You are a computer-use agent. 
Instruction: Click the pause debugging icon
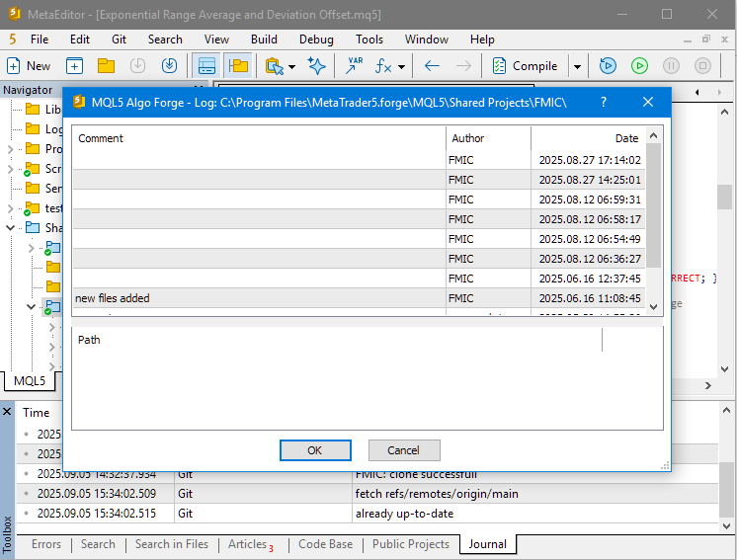click(671, 66)
